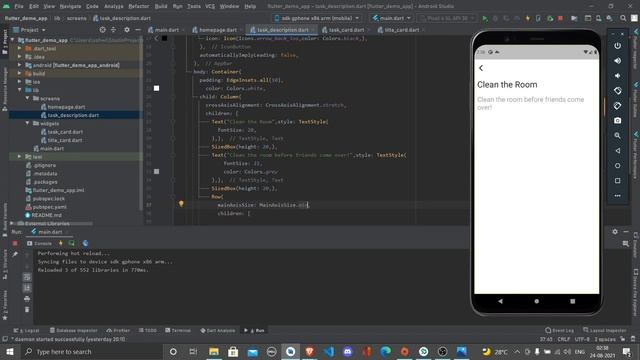This screenshot has height=360, width=640.
Task: Hot reload from Run panel lightning icon
Action: [x=61, y=243]
